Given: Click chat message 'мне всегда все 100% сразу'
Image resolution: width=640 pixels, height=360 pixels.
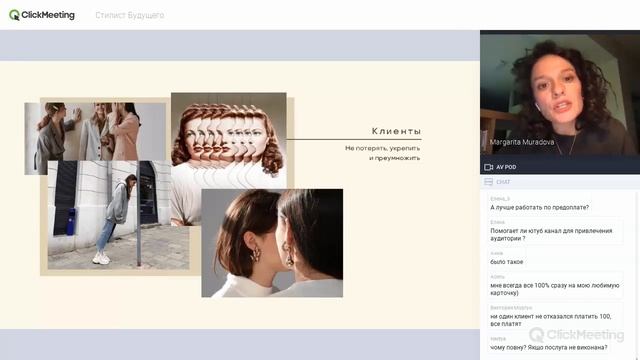Looking at the screenshot, I should (x=555, y=289).
